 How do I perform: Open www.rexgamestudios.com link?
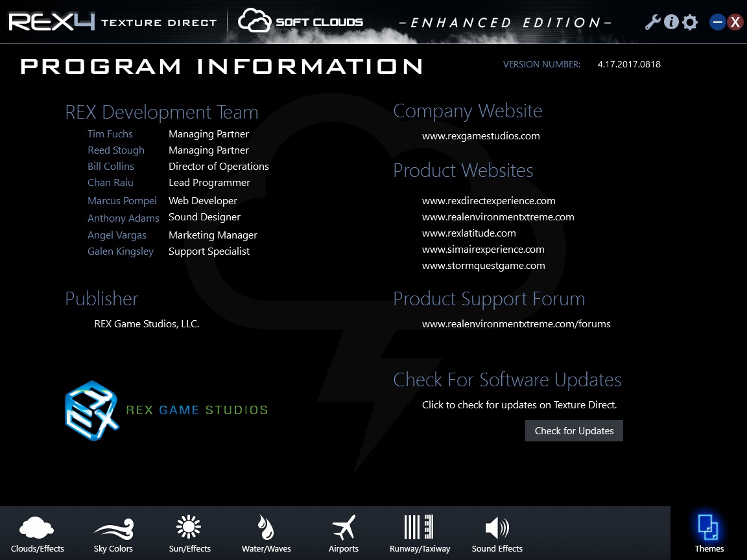[480, 136]
